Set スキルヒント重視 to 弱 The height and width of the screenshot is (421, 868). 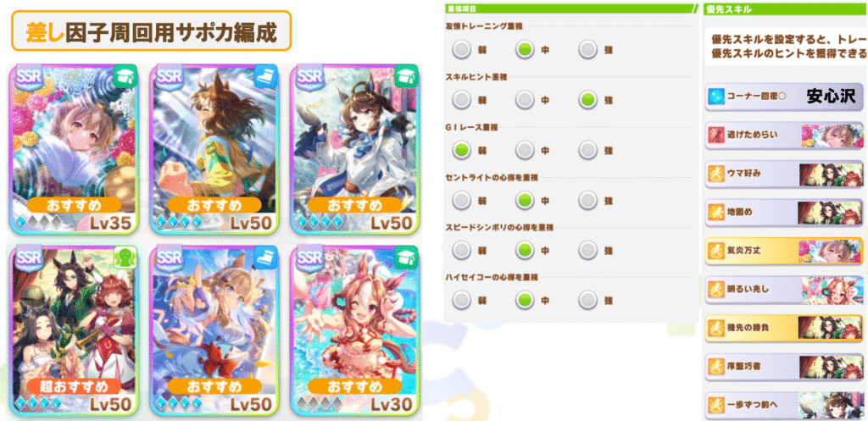coord(461,100)
